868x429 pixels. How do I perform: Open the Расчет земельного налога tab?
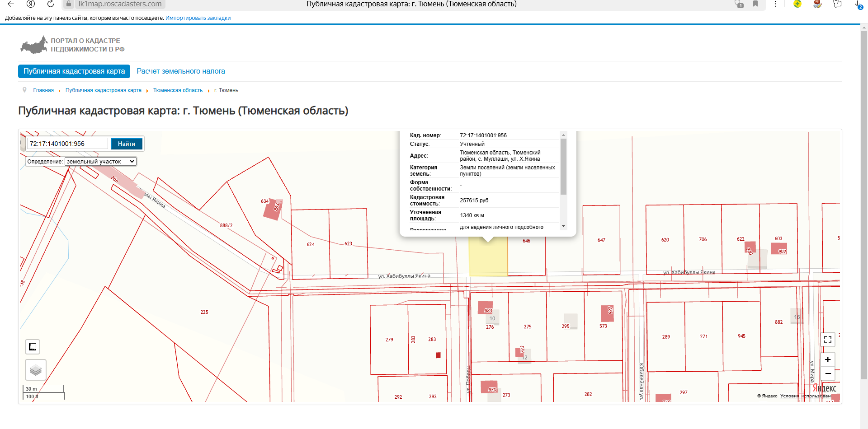click(181, 71)
